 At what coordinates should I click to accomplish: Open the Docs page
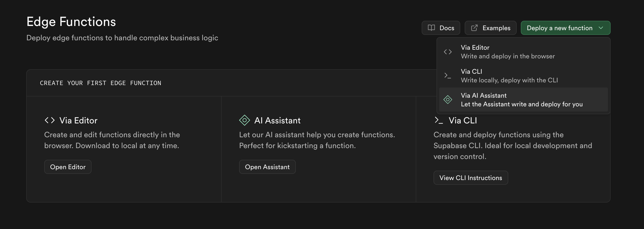pyautogui.click(x=441, y=28)
